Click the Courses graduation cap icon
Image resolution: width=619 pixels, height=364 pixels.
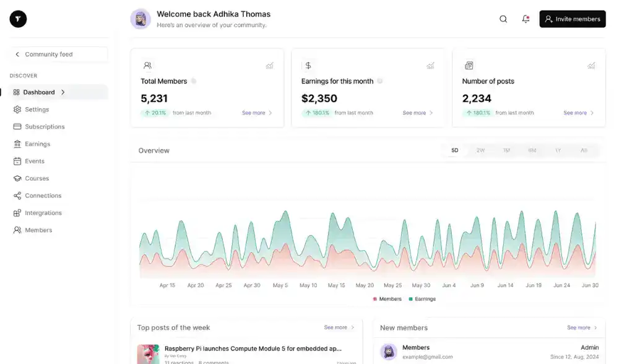tap(17, 178)
